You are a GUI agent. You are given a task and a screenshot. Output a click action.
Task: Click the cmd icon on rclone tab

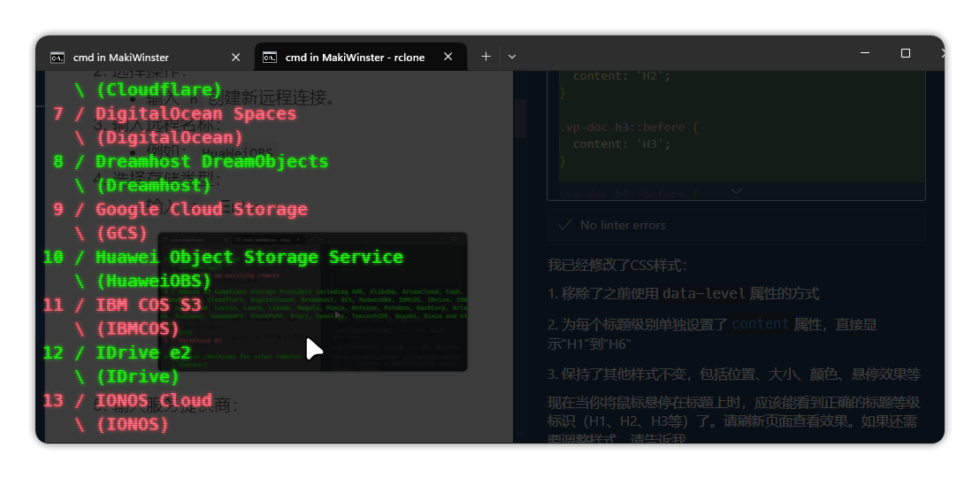pos(270,57)
